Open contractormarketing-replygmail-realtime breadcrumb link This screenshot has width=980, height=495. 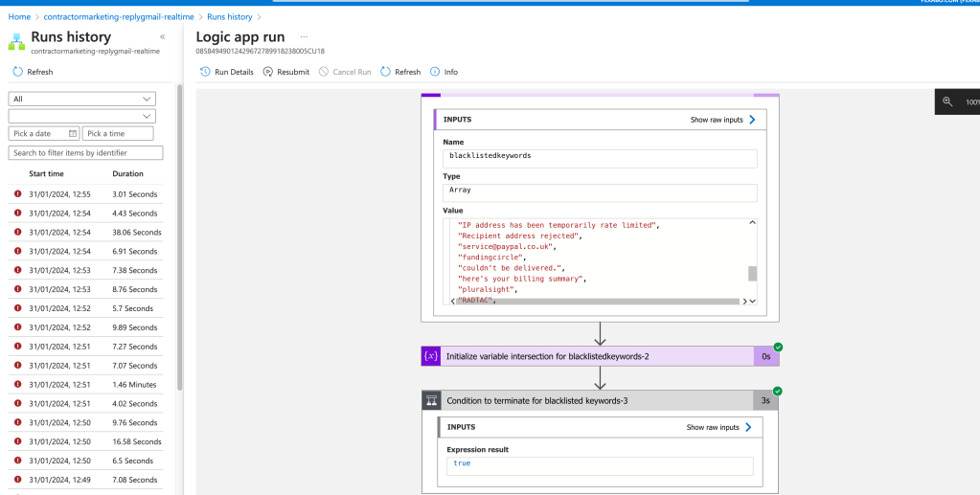click(119, 17)
